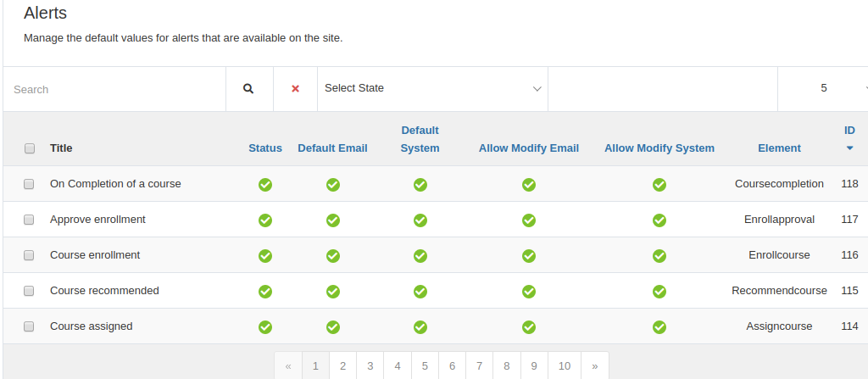The height and width of the screenshot is (379, 868).
Task: Toggle Default System icon for Course enrollment
Action: point(420,255)
